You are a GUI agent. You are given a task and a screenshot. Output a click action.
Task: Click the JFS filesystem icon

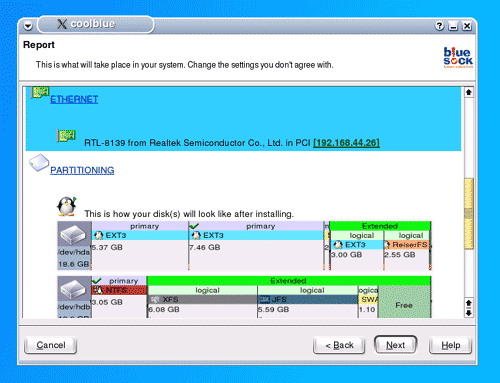(x=264, y=299)
